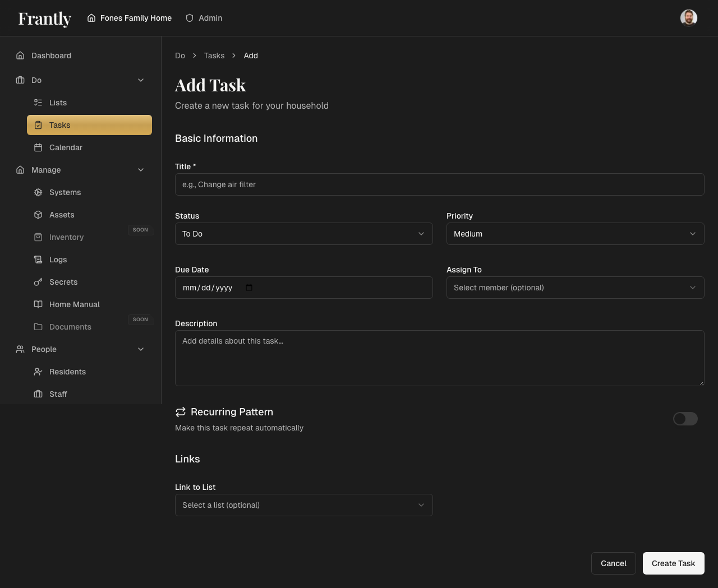Screen dimensions: 718x588
Task: Enable the Recurring Pattern toggle
Action: [x=685, y=419]
